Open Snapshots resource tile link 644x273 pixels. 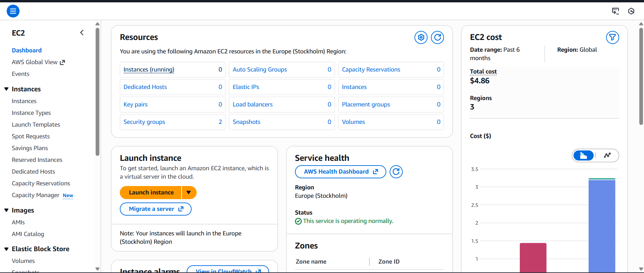click(247, 122)
